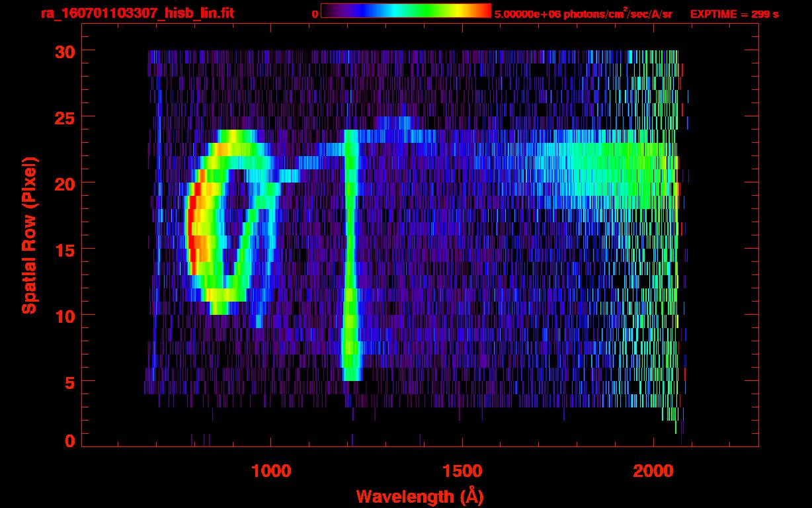Click the 5.00000e+06 photons units label

[x=583, y=13]
